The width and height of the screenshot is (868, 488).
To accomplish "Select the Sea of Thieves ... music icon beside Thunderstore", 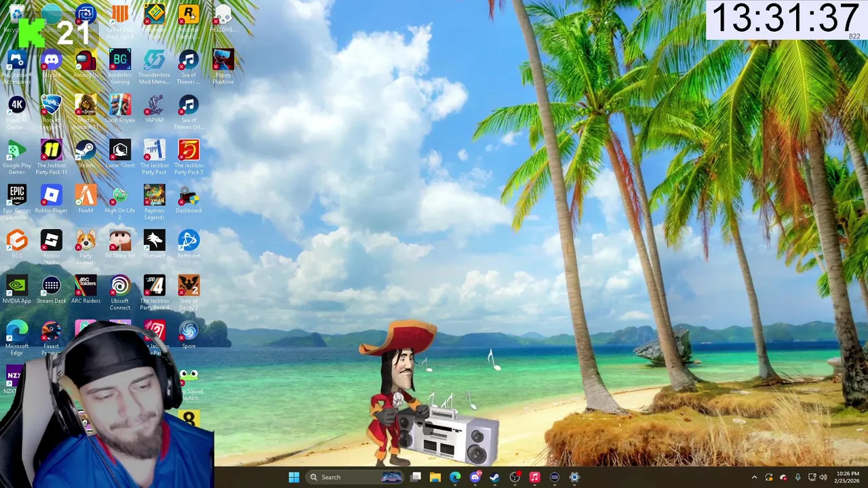I will point(189,68).
